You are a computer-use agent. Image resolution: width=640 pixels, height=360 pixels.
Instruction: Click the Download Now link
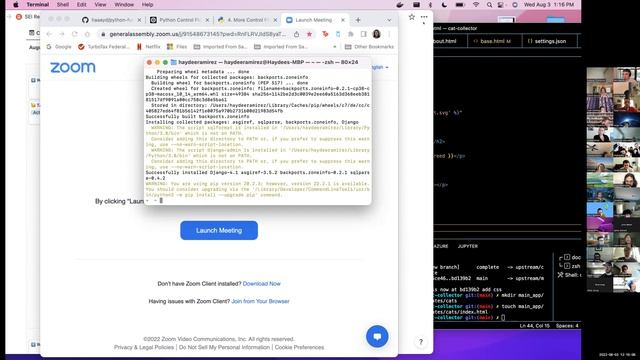262,284
